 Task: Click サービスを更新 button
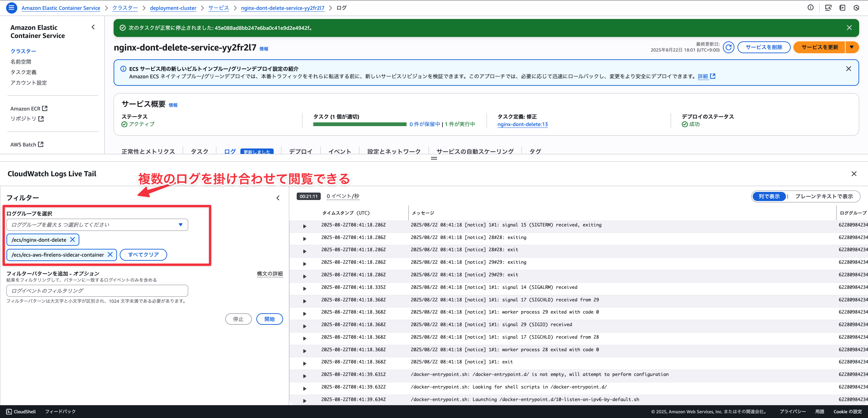(820, 47)
